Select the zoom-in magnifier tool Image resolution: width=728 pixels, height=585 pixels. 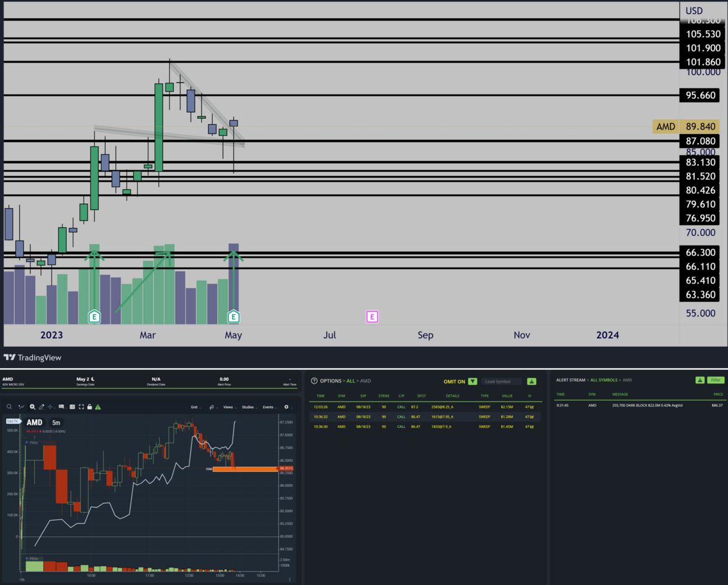click(x=33, y=407)
